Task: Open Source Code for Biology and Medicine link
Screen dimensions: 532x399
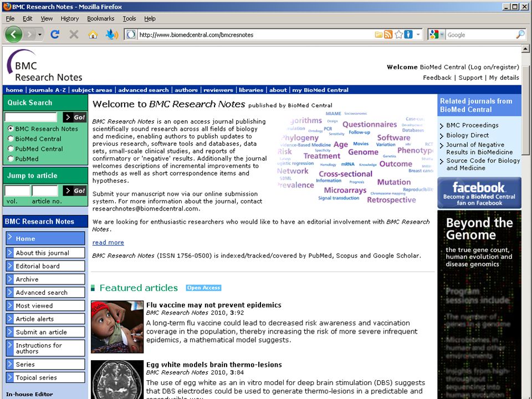Action: point(483,164)
